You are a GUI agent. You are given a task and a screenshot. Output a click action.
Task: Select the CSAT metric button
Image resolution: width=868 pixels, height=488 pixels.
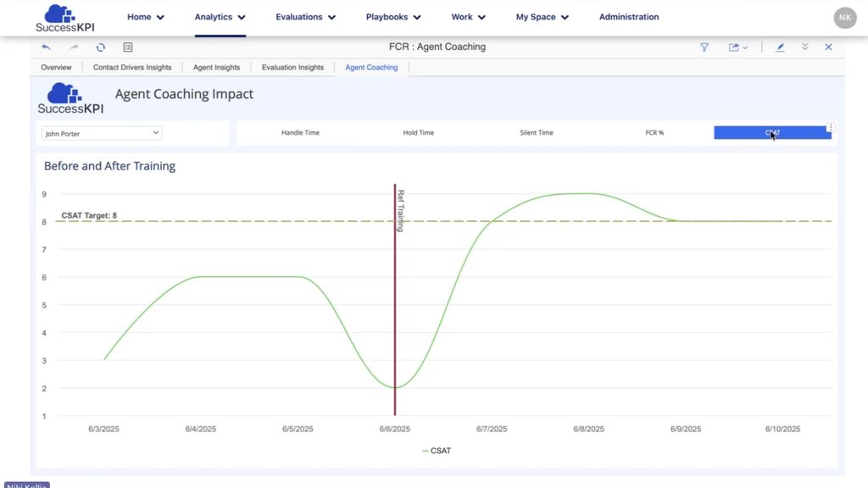[772, 133]
